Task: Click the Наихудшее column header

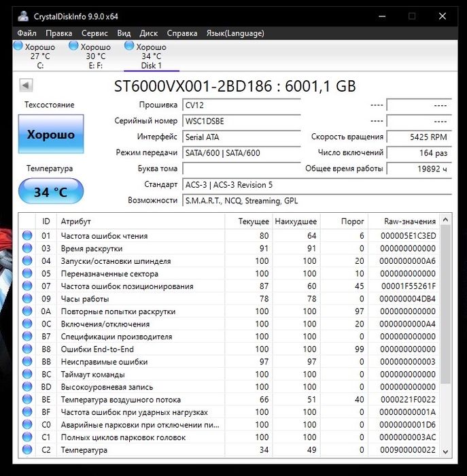Action: 296,221
